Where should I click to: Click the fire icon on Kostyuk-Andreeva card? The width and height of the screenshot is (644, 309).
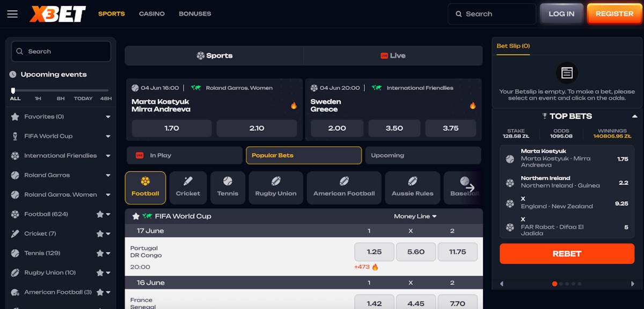click(294, 106)
